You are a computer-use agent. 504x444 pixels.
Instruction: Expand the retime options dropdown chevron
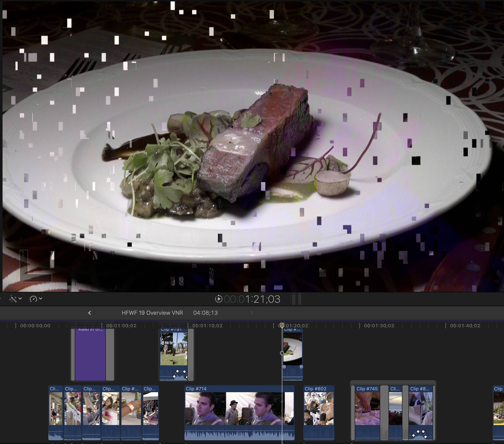41,299
